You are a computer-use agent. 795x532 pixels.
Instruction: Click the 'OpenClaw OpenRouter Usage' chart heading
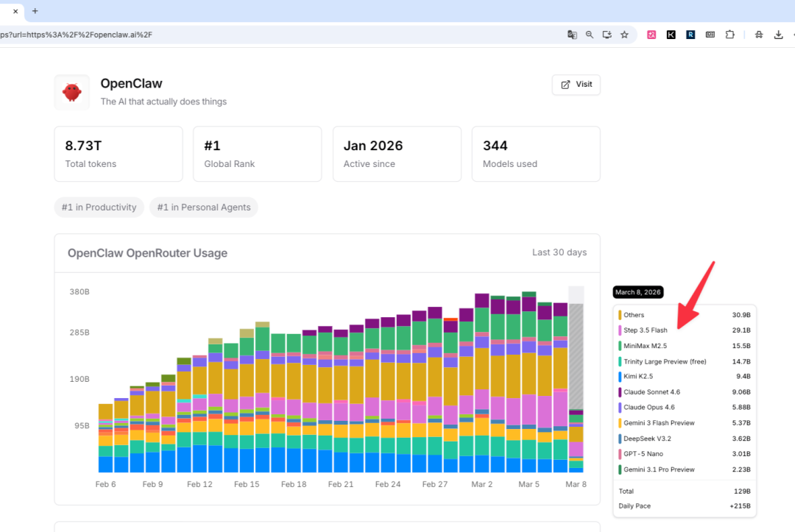click(x=147, y=253)
